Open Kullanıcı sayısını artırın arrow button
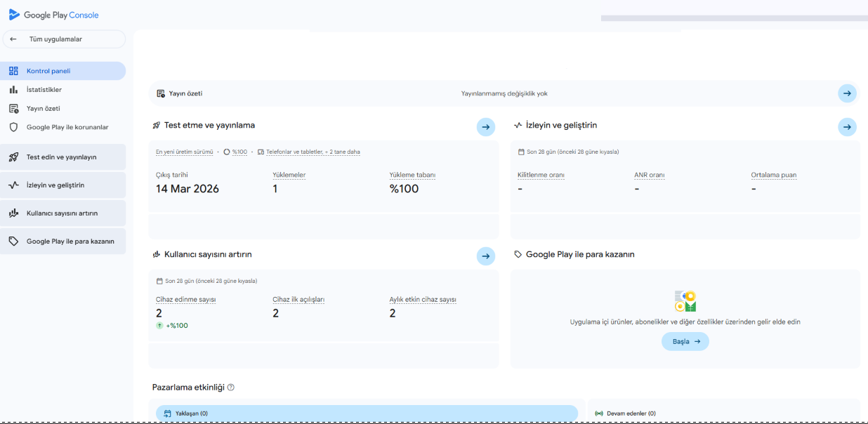Viewport: 868px width, 424px height. pos(486,256)
